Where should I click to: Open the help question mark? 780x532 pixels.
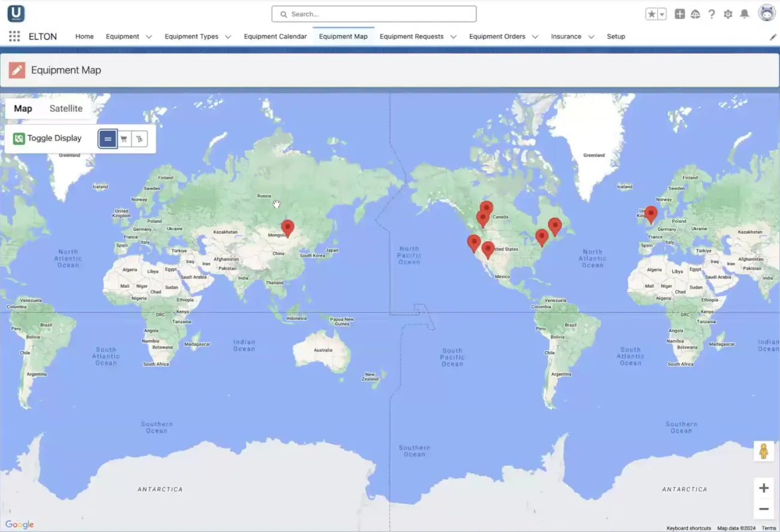tap(711, 14)
